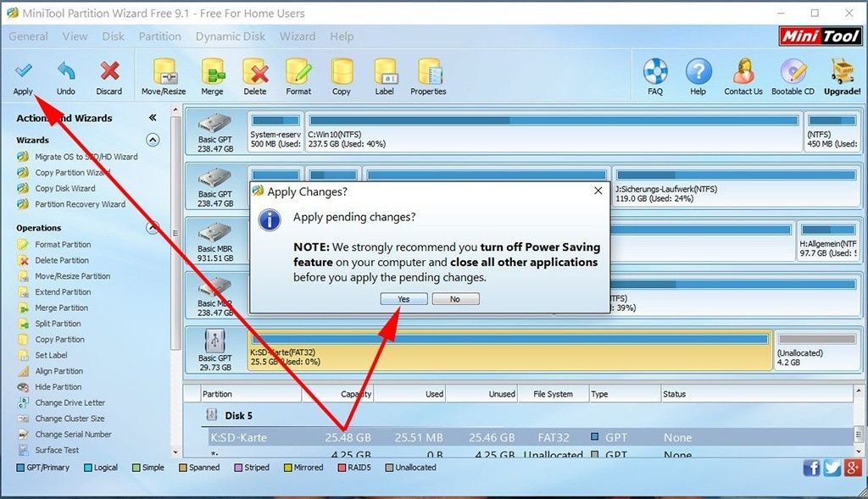
Task: Open the Twitter icon
Action: (832, 468)
